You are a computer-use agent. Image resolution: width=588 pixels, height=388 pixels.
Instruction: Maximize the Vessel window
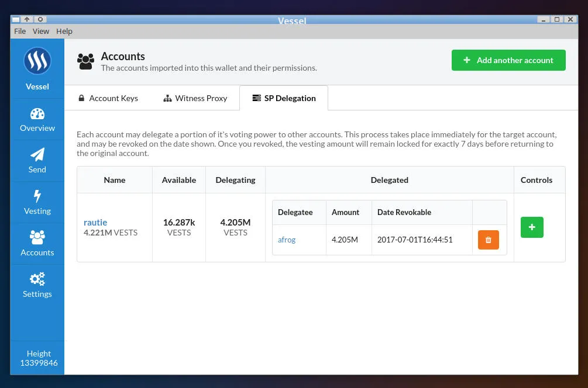pyautogui.click(x=557, y=19)
